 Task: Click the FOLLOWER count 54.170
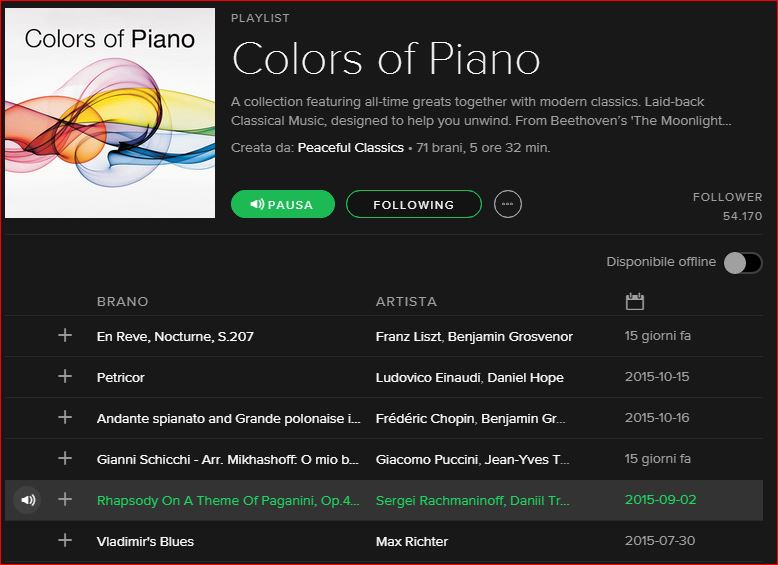(x=742, y=216)
